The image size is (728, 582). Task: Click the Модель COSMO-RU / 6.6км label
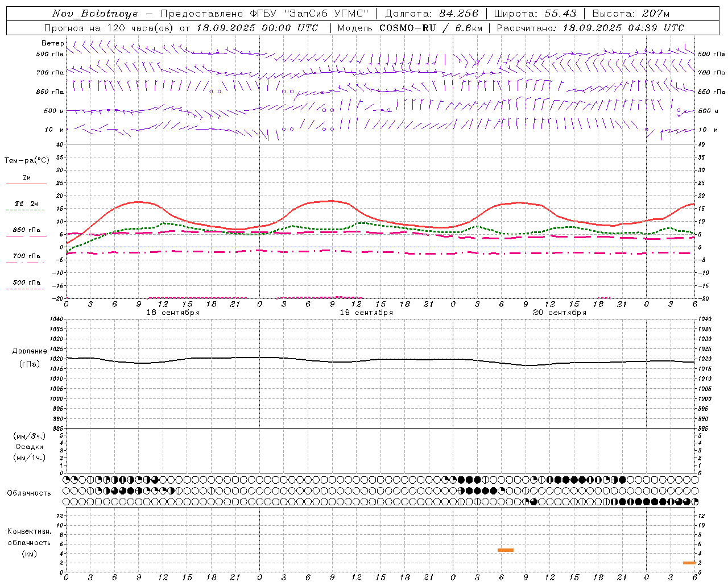[410, 28]
